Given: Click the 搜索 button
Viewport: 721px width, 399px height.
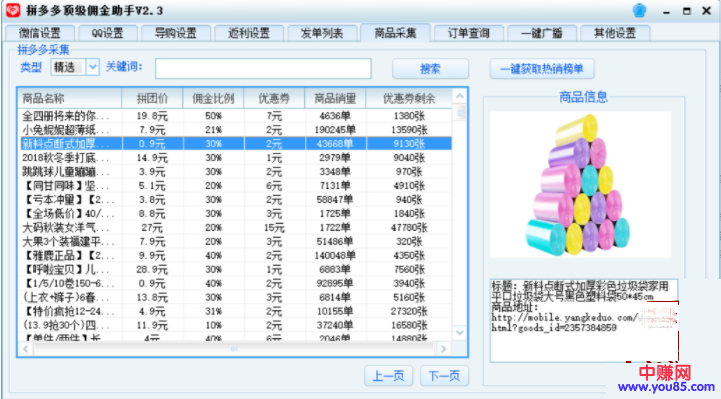Looking at the screenshot, I should 430,69.
